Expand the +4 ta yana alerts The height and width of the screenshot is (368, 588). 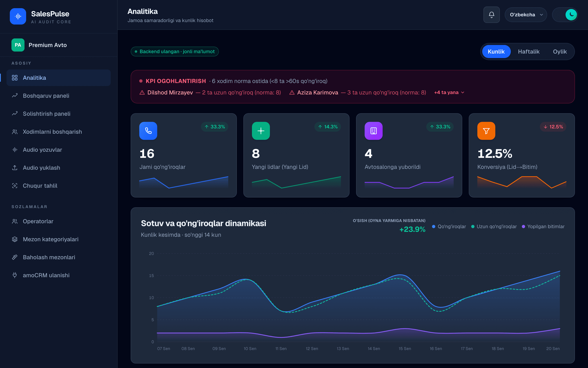coord(449,92)
